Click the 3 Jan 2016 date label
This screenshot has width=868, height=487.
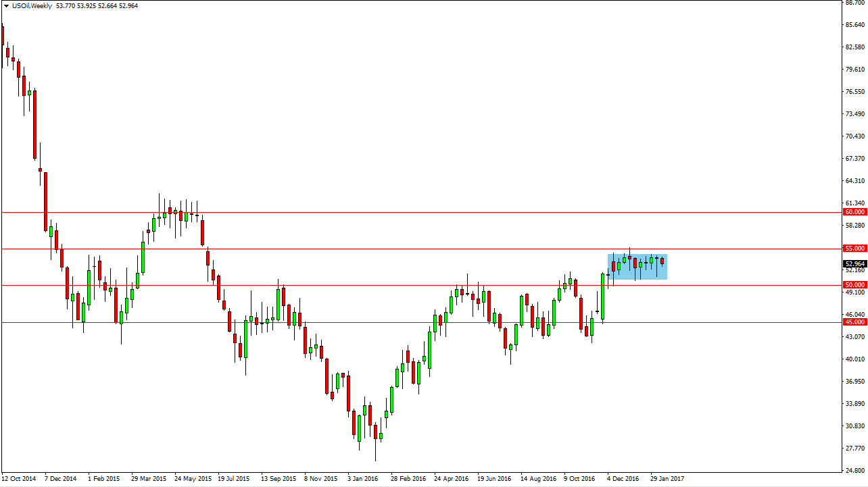coord(363,479)
